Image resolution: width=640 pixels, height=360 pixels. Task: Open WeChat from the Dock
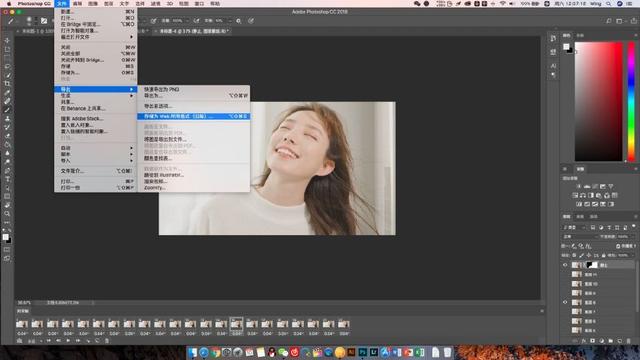tap(283, 352)
